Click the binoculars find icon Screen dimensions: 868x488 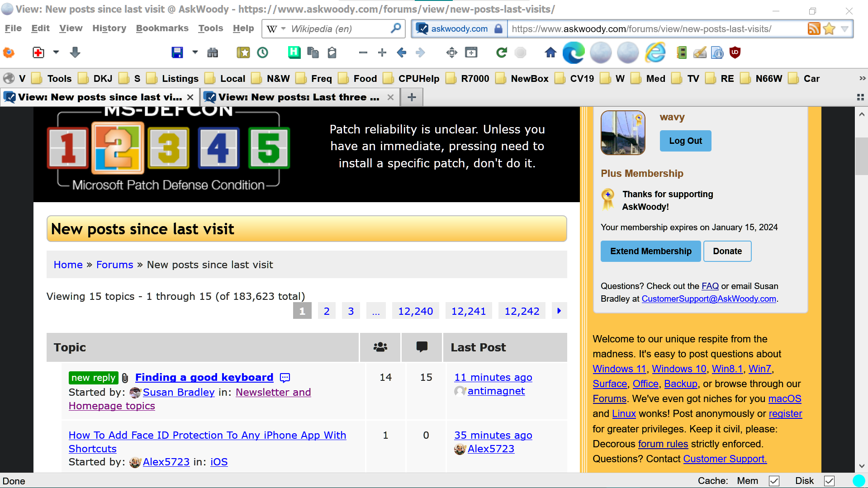[x=213, y=52]
